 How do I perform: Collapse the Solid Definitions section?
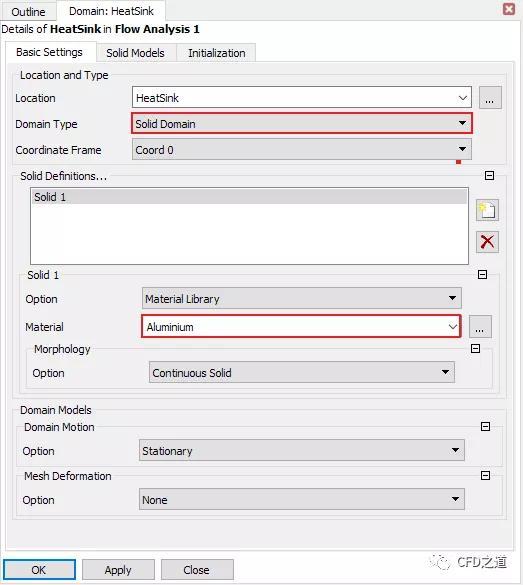489,175
